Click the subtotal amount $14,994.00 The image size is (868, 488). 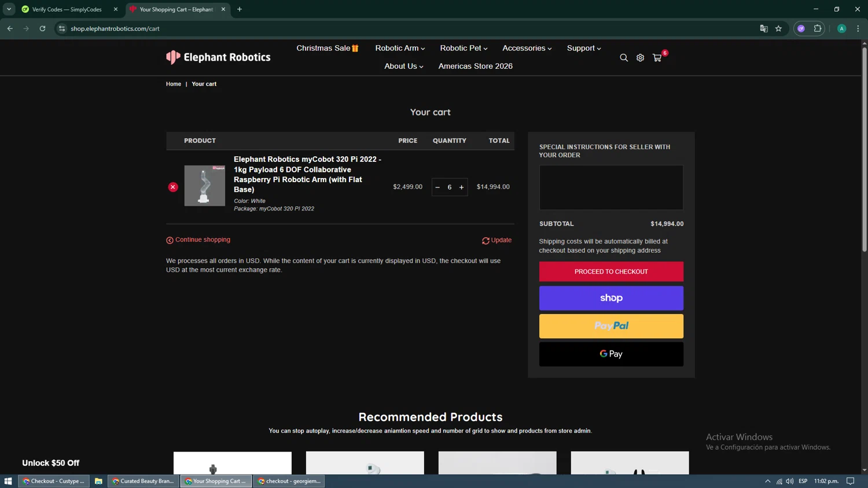coord(667,224)
